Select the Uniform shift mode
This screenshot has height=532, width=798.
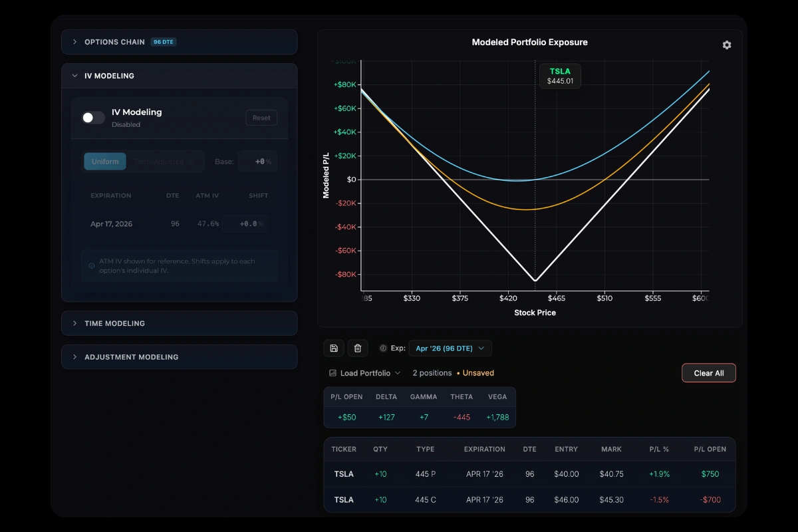tap(104, 161)
